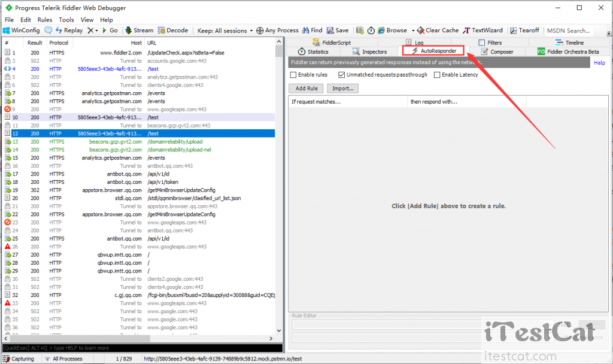Click the If request matches column header
Image resolution: width=613 pixels, height=364 pixels.
348,102
